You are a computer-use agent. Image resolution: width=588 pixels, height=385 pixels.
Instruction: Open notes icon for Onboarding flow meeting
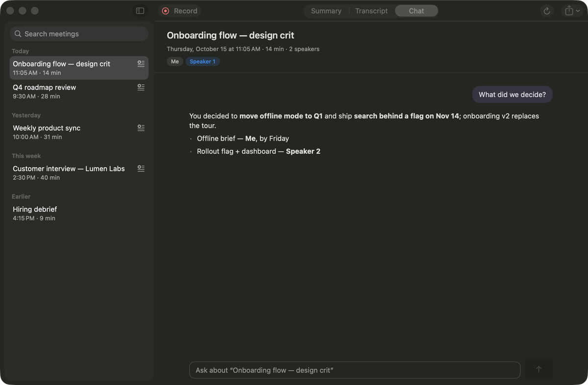click(141, 64)
